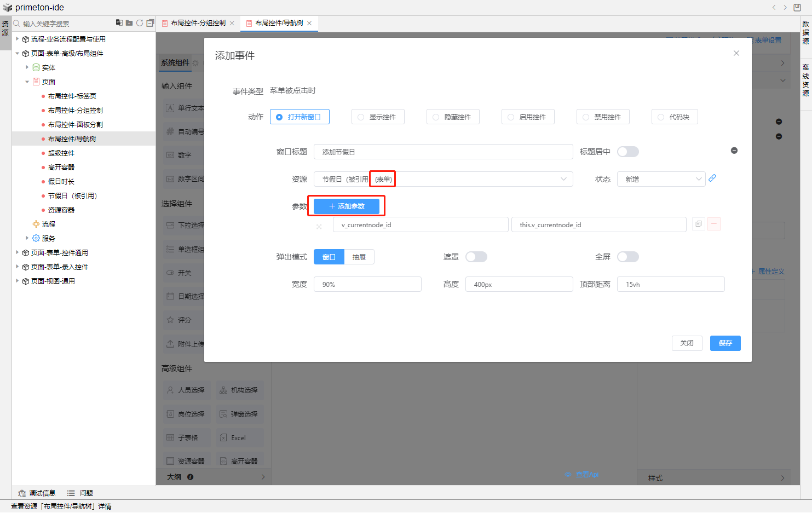Click the refresh icon in resource panel
This screenshot has width=812, height=513.
(x=140, y=23)
